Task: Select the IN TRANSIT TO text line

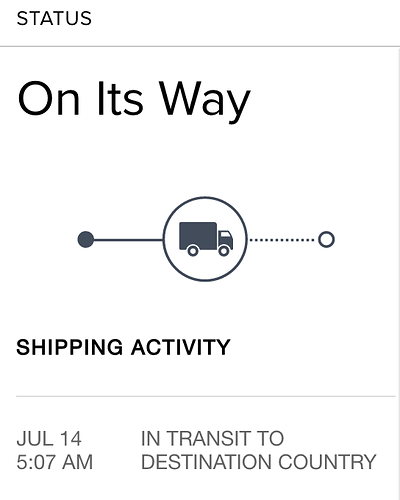Action: 212,438
